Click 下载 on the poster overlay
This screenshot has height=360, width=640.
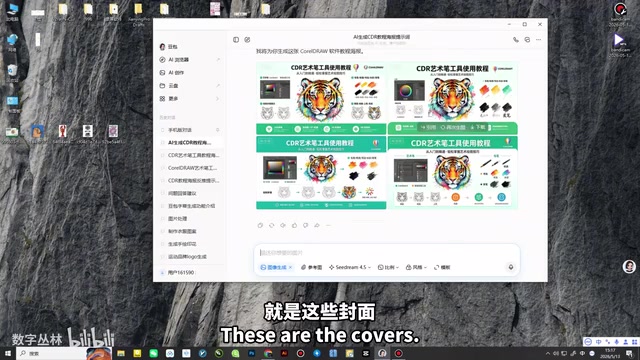pos(478,127)
